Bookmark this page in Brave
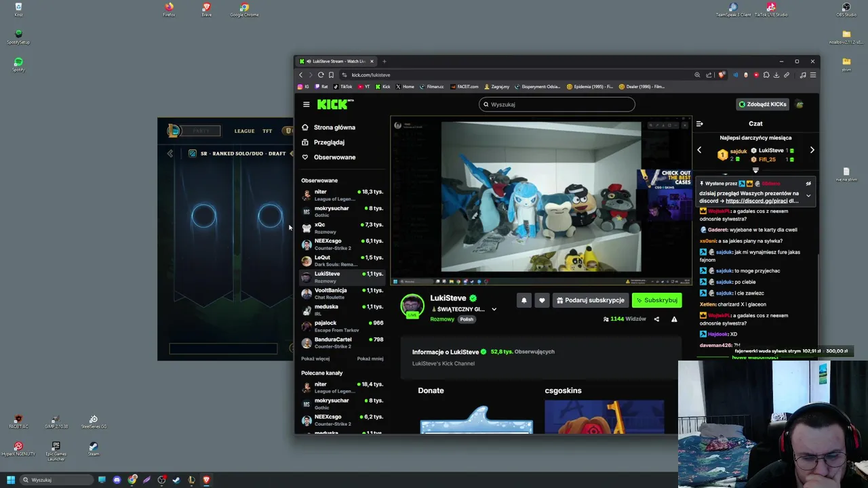Viewport: 868px width, 488px height. pos(331,75)
